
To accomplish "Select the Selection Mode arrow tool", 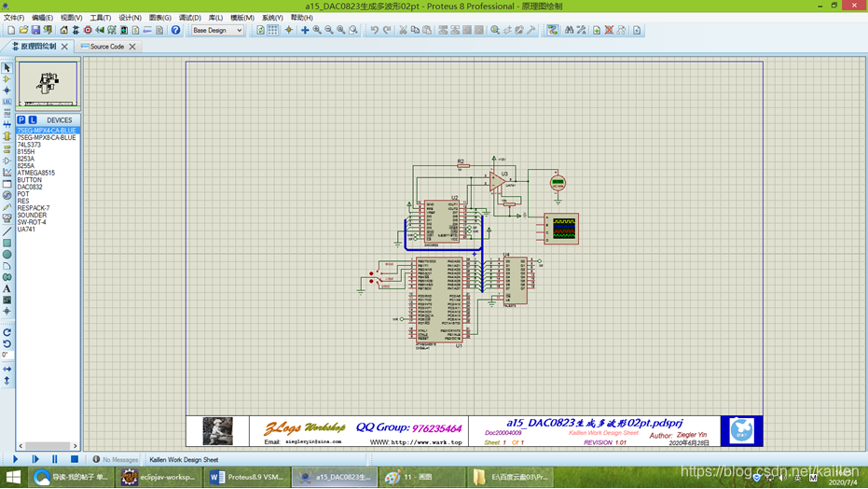I will (x=7, y=67).
